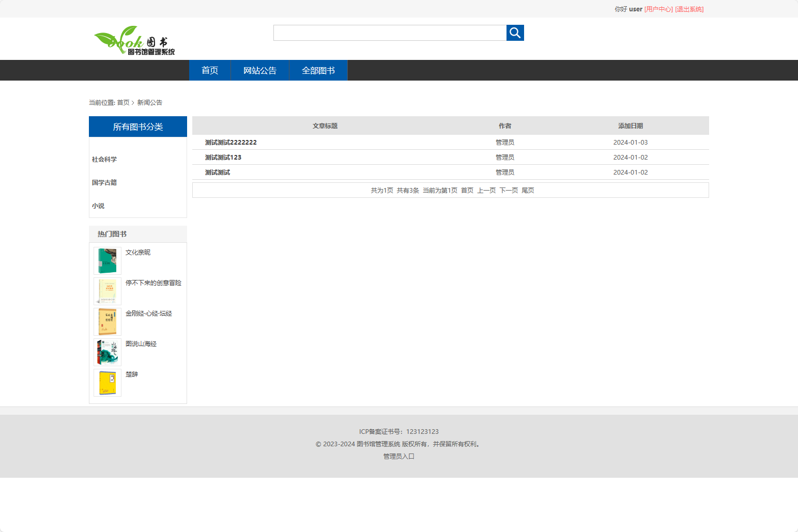Screen dimensions: 798x532
Task: Click the 金刚经·心经·坛经 book title
Action: [x=149, y=314]
